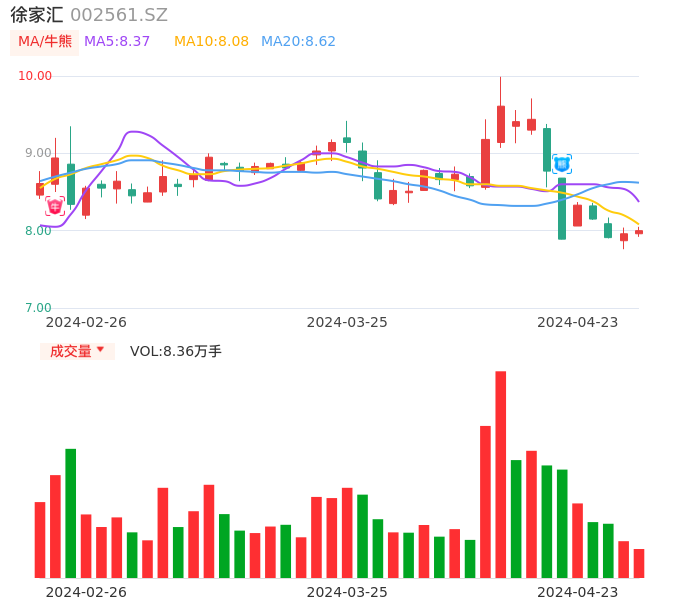
Task: Click the 10.00 price axis label
Action: point(36,76)
